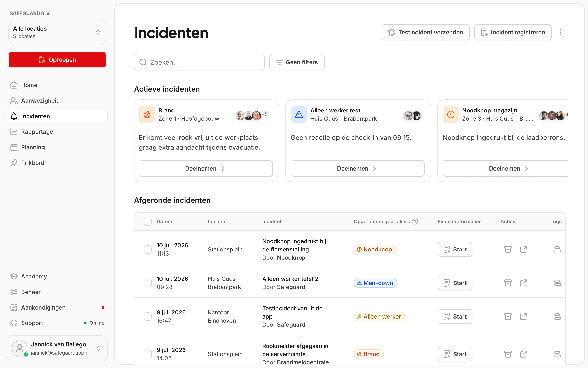View logs for Alleen werker tetst 2
Viewport: 588px width, 368px height.
pyautogui.click(x=557, y=283)
